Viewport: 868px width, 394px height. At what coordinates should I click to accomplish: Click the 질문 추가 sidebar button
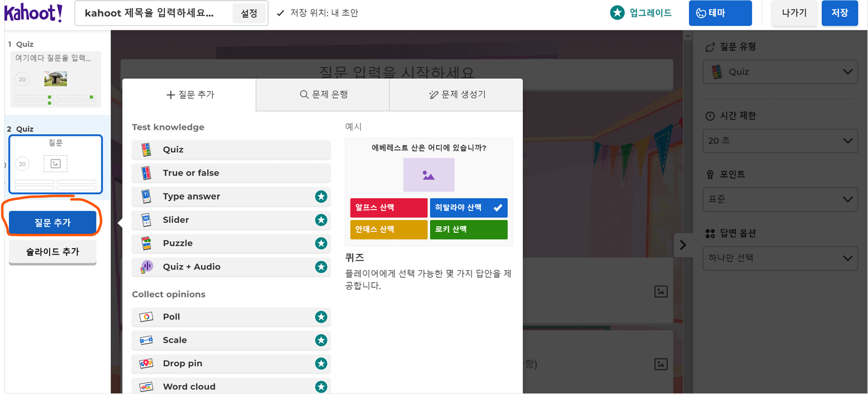[53, 222]
